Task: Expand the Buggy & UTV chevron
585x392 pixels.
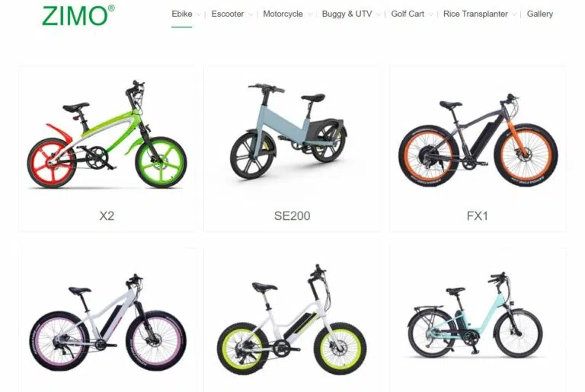Action: [x=379, y=15]
